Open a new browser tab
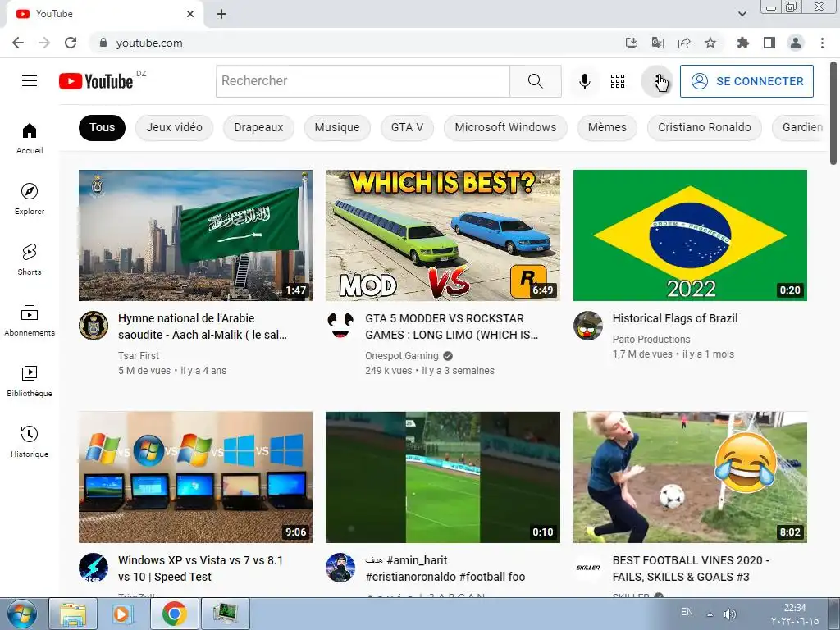Screen dimensions: 840x630 (x=221, y=14)
